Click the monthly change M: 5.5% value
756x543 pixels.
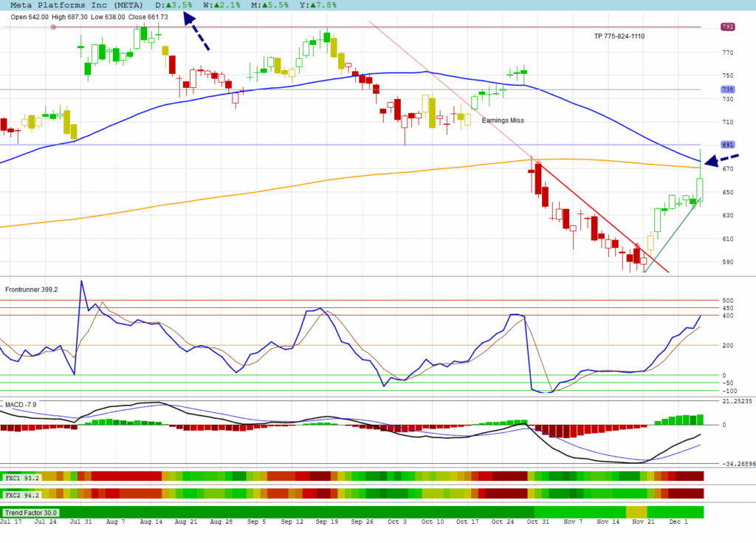[x=272, y=5]
